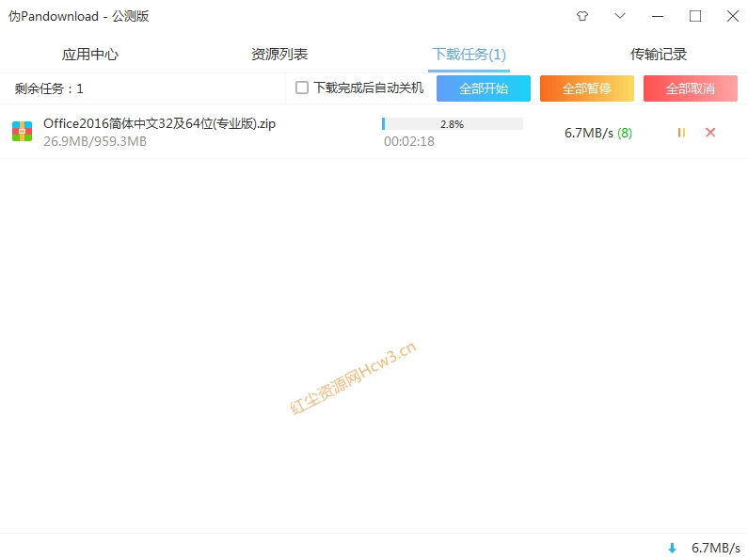Click the zip archive file icon
Viewport: 748px width, 560px height.
coord(22,132)
